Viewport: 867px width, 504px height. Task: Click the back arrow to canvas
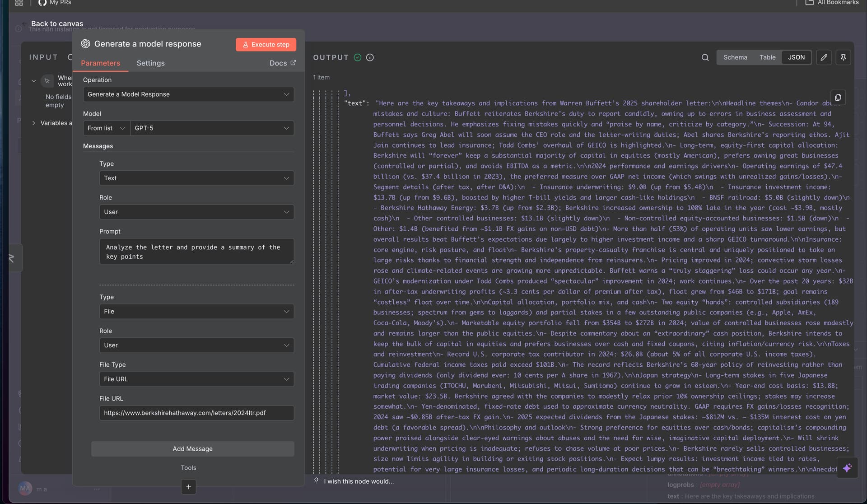click(x=24, y=23)
